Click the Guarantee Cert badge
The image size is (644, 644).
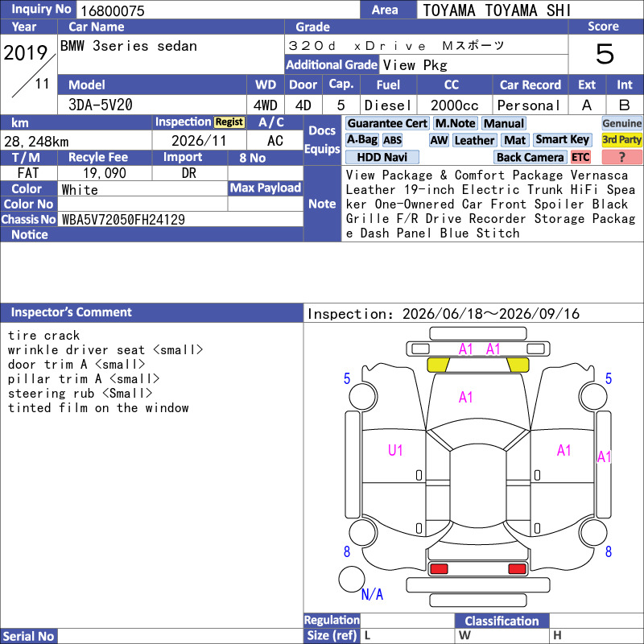(x=387, y=123)
